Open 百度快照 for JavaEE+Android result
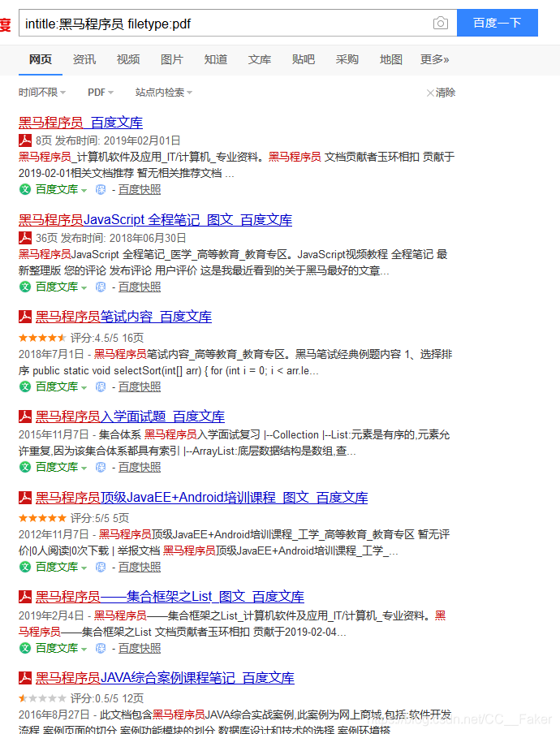Viewport: 560px width, 734px height. 140,567
